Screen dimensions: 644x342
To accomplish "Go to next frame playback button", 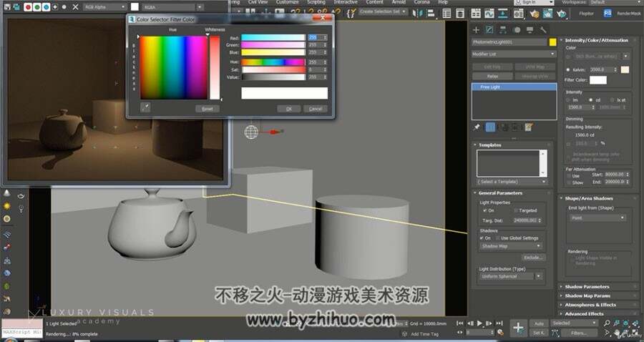I will [x=489, y=323].
